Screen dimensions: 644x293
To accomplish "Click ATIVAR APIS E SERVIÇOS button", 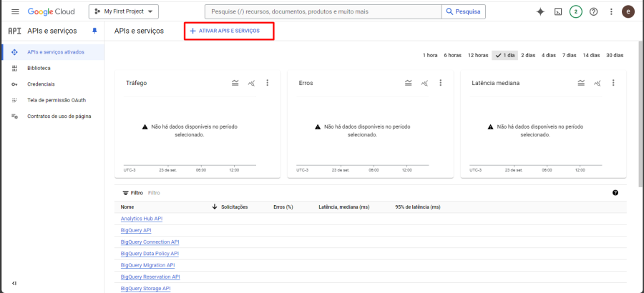I will pos(229,31).
